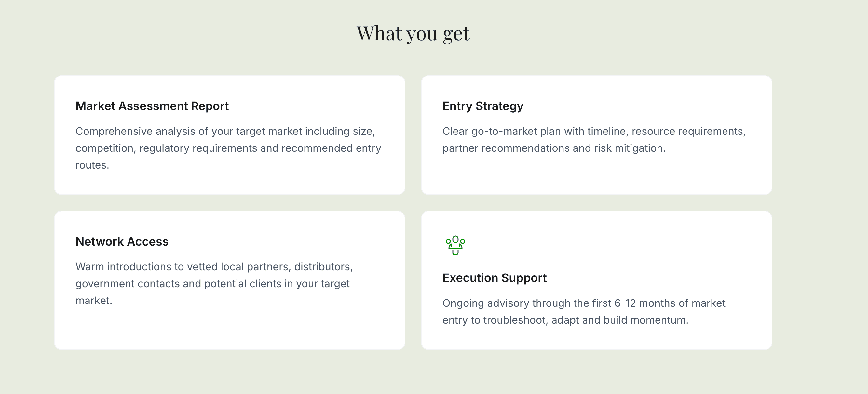
Task: Click the "What you get" heading
Action: pyautogui.click(x=413, y=34)
